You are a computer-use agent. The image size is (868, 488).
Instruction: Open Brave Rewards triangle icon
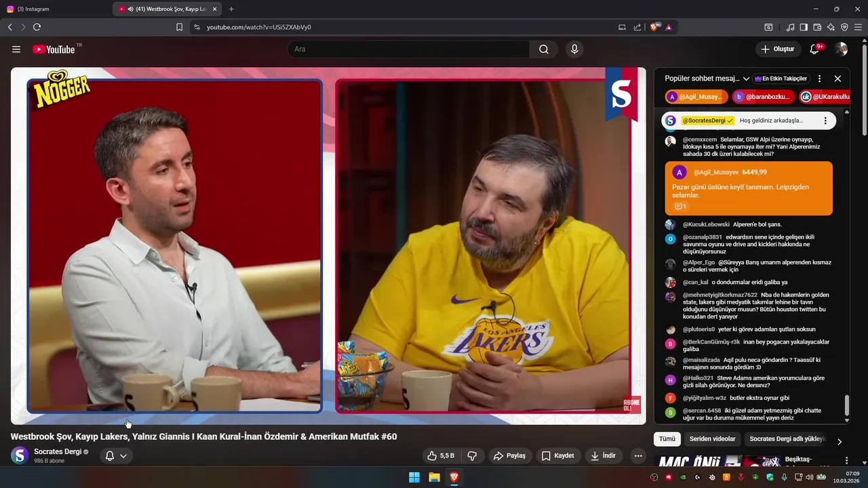[669, 27]
